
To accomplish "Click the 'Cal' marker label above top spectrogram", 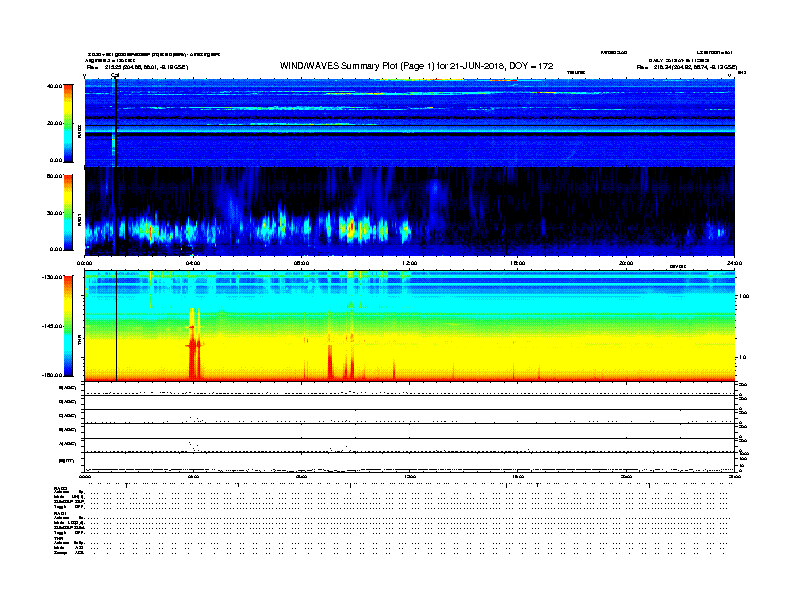I will click(115, 76).
